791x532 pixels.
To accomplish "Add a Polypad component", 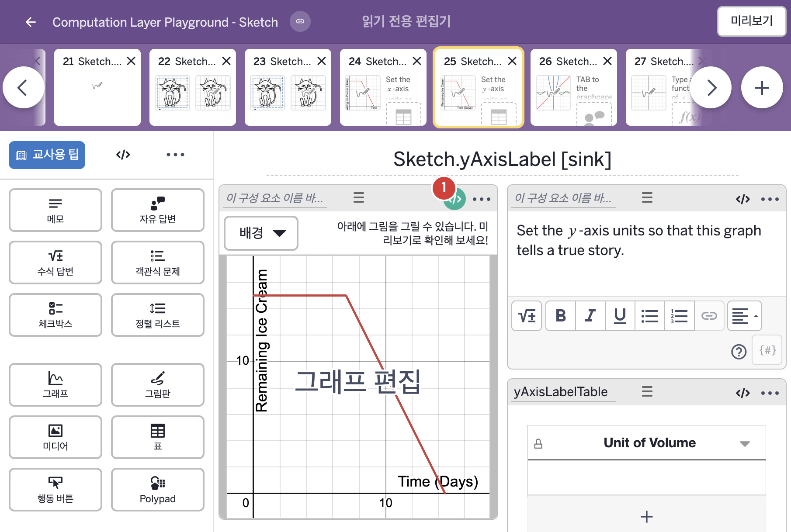I will pyautogui.click(x=158, y=490).
